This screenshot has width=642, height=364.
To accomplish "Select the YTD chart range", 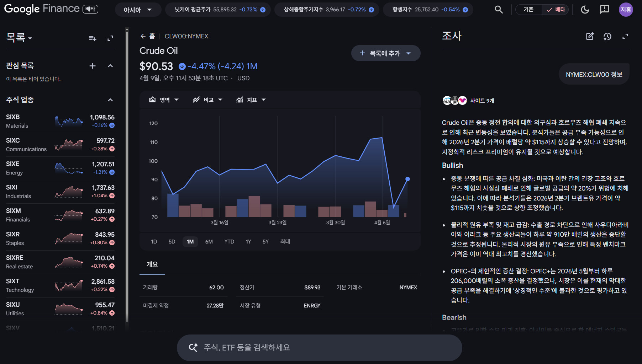I will tap(229, 242).
